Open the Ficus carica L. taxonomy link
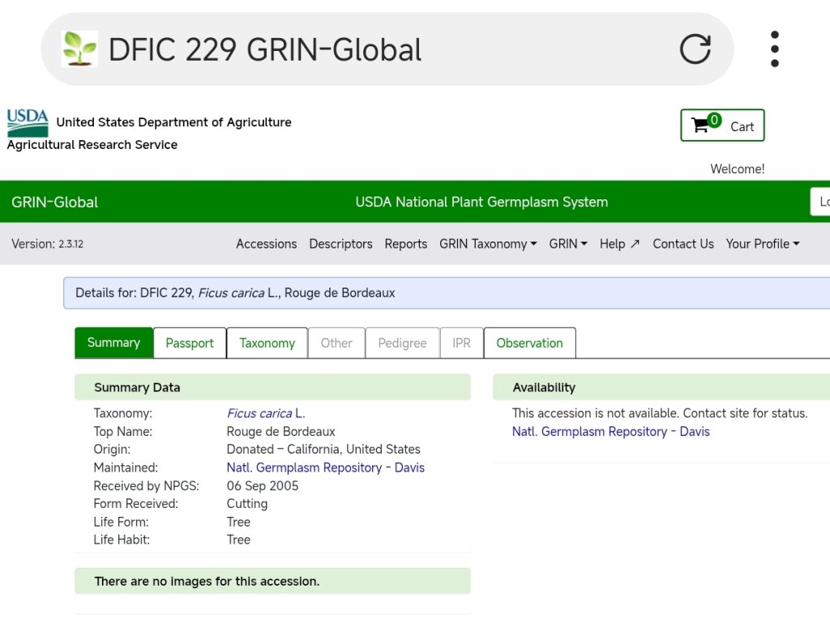Screen dimensions: 830x644 pos(266,413)
